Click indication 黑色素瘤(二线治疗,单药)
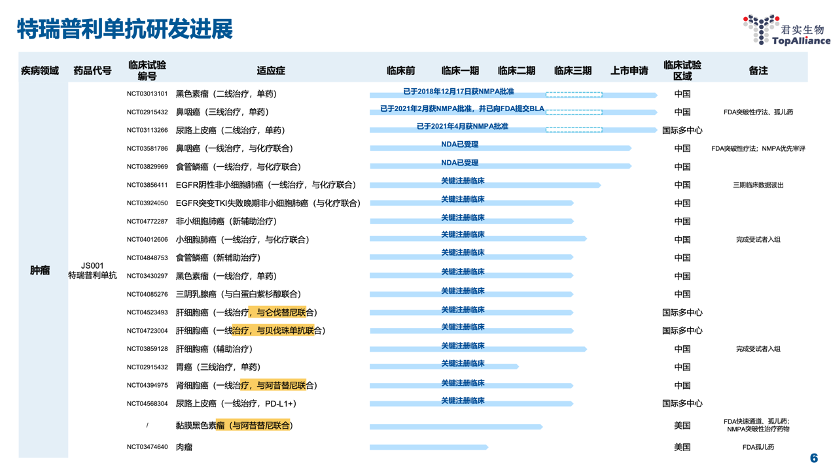This screenshot has height=468, width=832. coord(226,94)
